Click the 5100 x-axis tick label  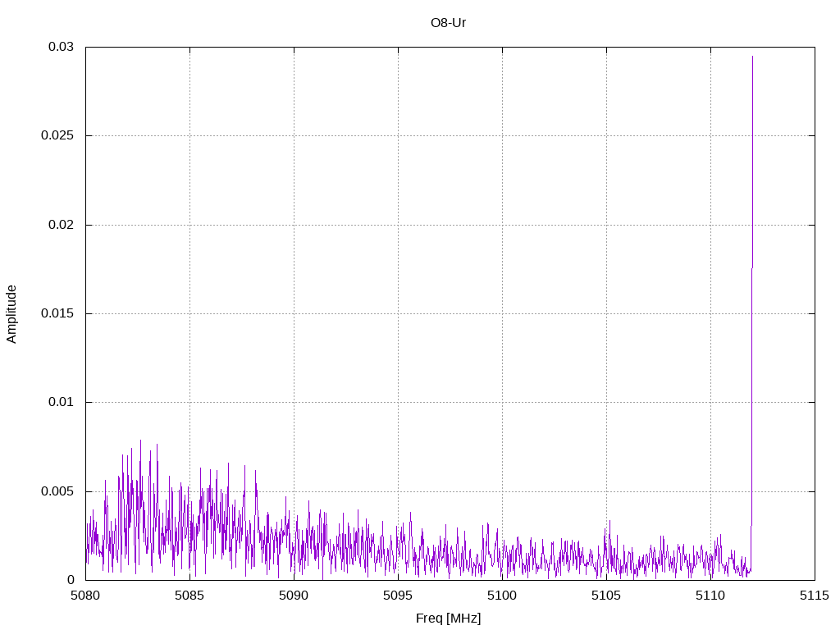click(x=502, y=596)
